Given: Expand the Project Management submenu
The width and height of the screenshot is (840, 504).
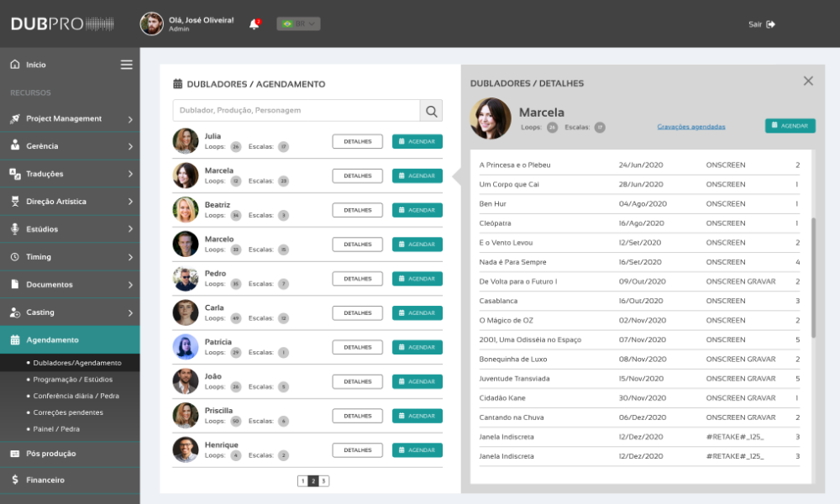Looking at the screenshot, I should point(130,119).
